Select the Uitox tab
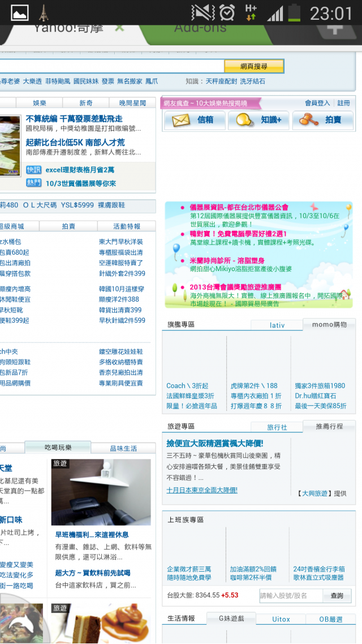This screenshot has height=644, width=362. pos(281,619)
